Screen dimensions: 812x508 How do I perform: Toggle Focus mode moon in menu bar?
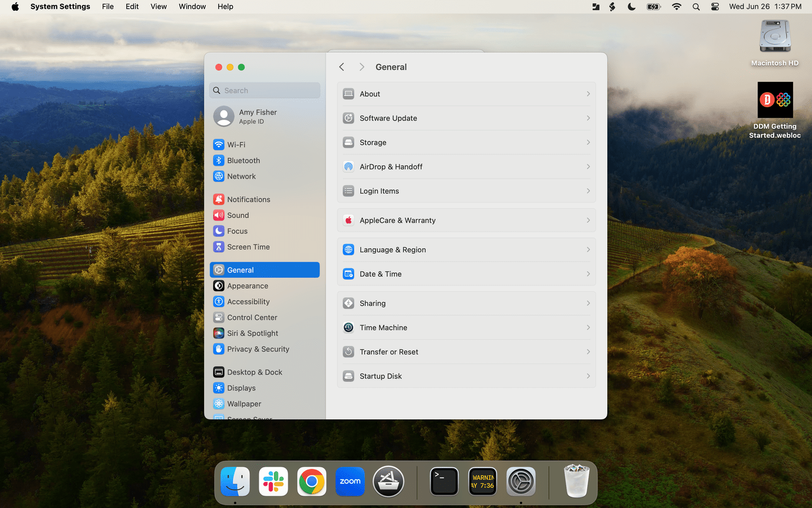(631, 6)
